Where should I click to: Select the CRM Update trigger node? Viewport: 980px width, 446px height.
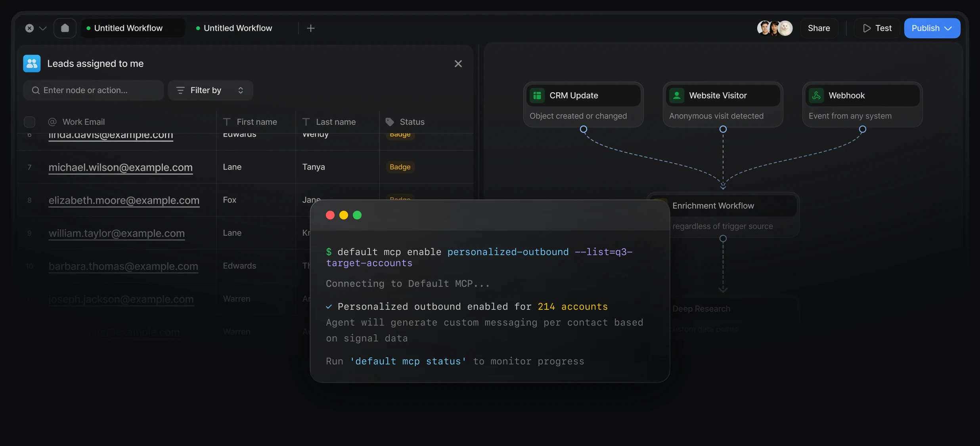point(583,105)
